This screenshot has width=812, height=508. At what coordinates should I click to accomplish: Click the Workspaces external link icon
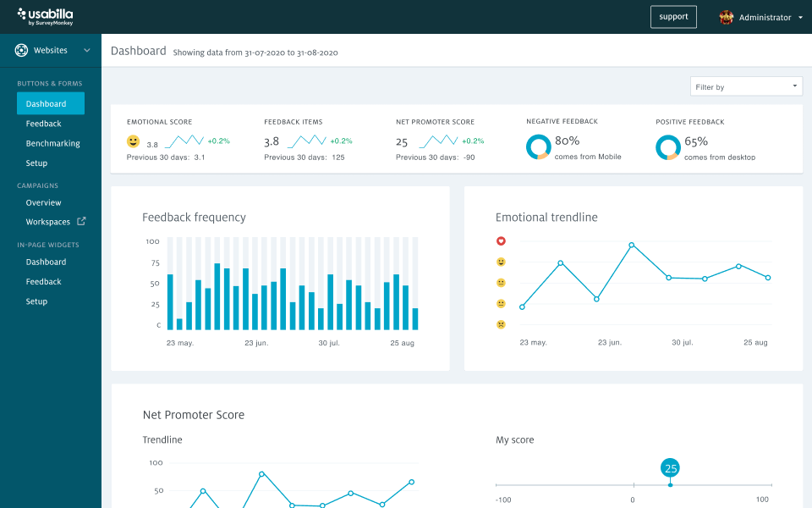[81, 221]
